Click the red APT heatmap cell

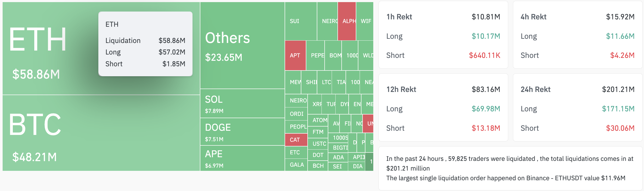[x=295, y=56]
